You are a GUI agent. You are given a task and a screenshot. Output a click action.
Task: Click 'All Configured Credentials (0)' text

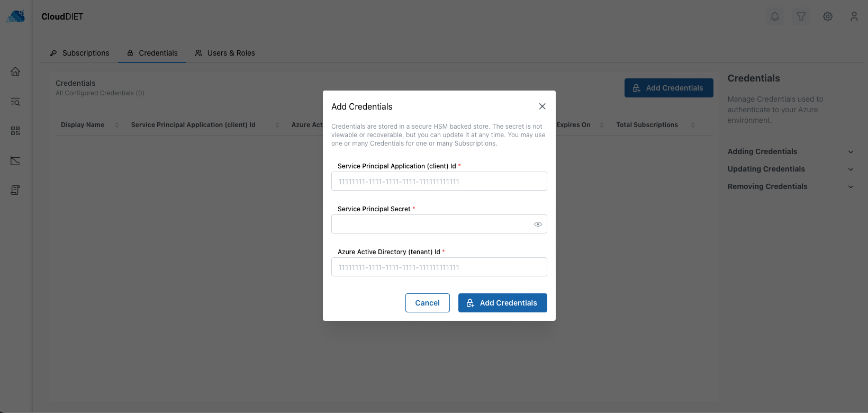point(100,93)
